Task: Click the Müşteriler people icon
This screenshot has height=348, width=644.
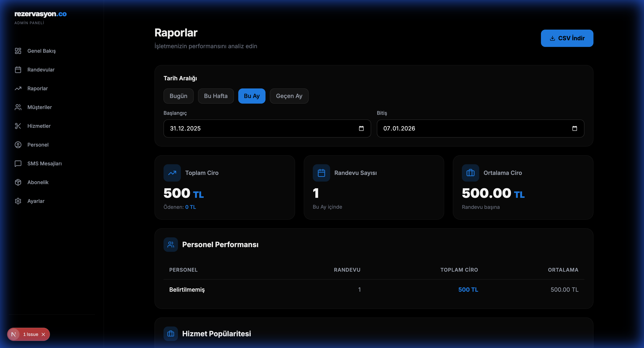Action: 18,107
